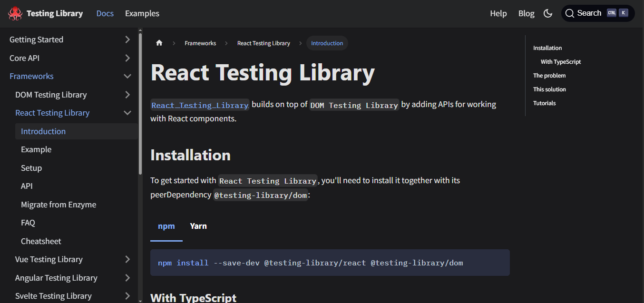Click the magnifier icon in Search
Viewport: 644px width, 303px height.
(569, 13)
